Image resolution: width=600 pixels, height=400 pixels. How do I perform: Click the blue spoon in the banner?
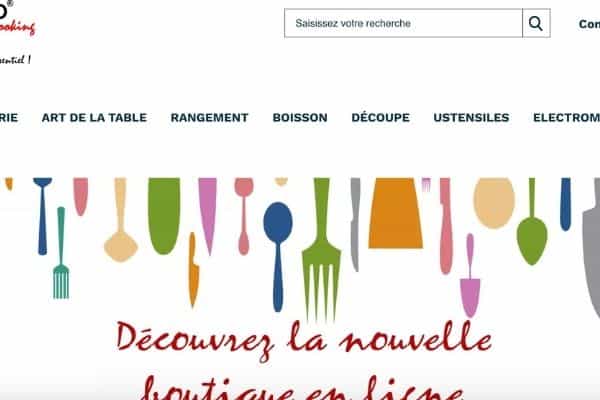pyautogui.click(x=278, y=257)
